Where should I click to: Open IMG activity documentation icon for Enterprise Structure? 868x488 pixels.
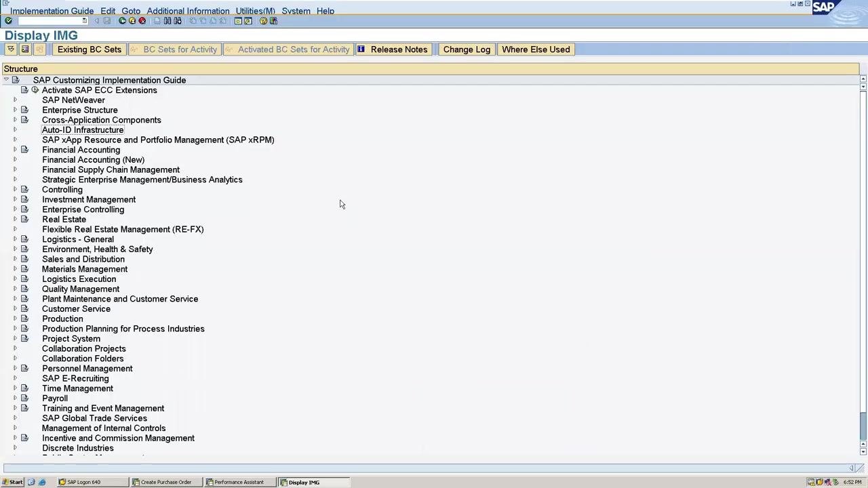[x=24, y=110]
